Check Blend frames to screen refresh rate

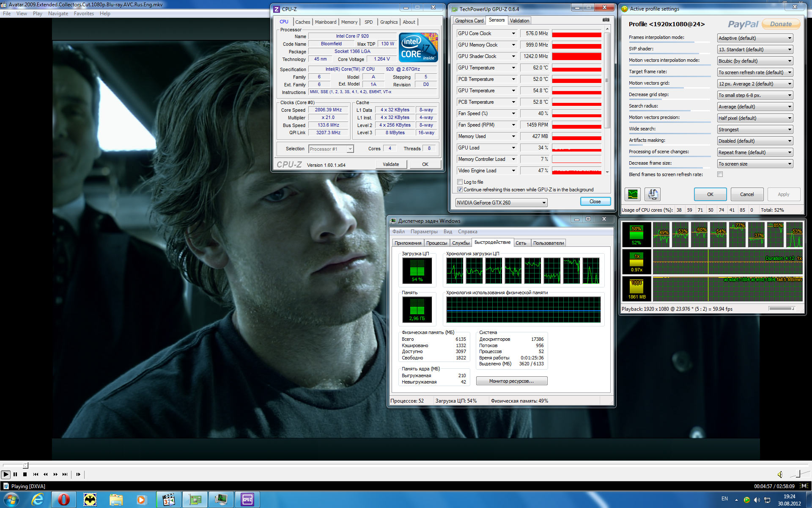click(720, 174)
